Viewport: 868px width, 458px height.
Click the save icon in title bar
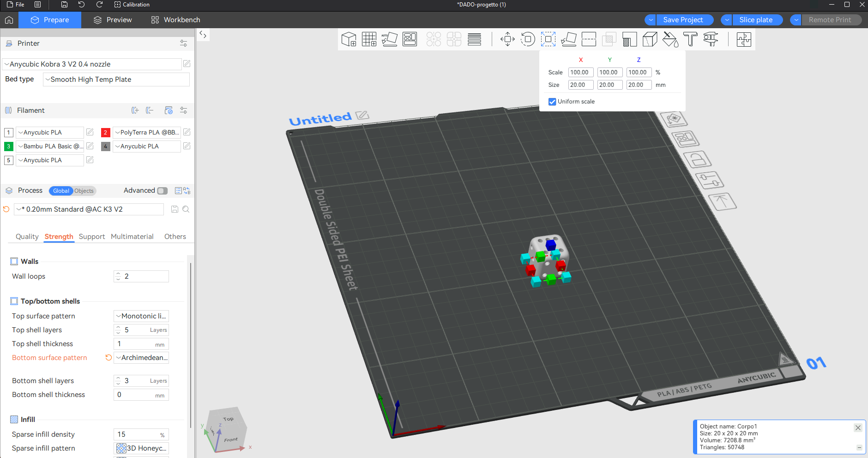coord(64,5)
